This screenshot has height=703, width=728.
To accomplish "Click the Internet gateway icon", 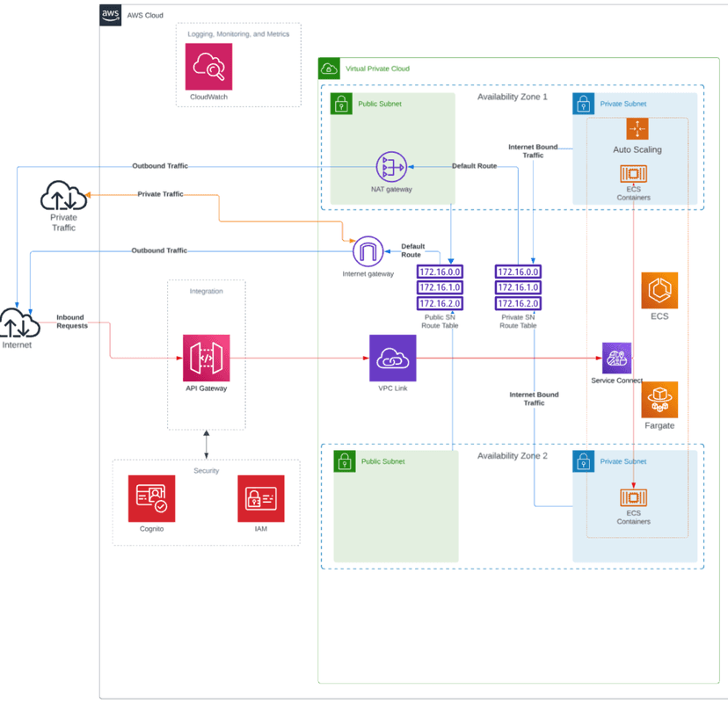I will tap(368, 252).
